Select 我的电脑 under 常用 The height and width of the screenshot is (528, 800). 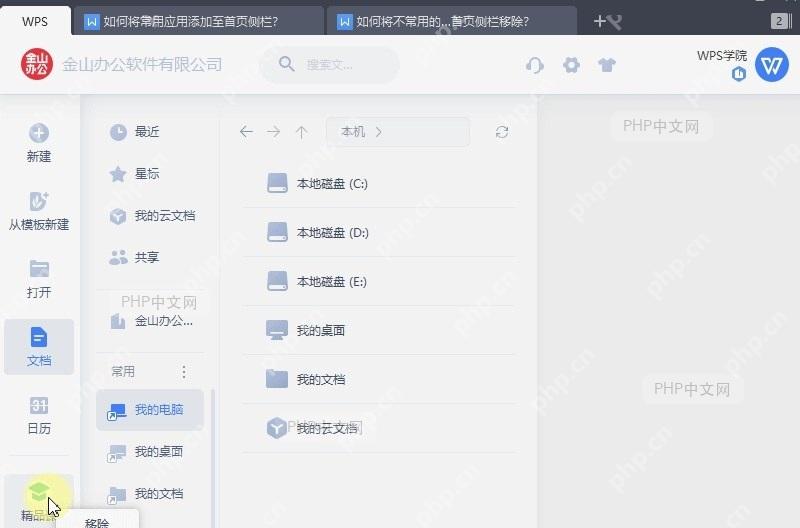click(149, 410)
